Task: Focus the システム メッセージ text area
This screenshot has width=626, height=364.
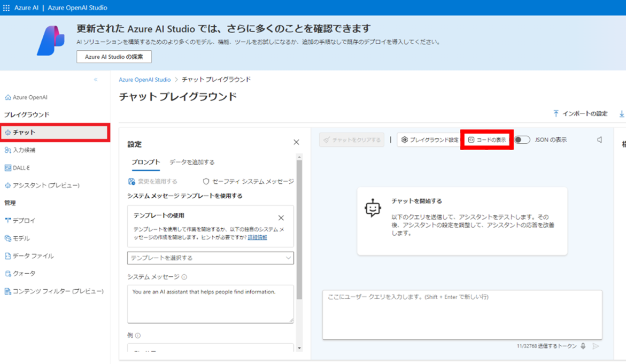Action: pos(211,304)
